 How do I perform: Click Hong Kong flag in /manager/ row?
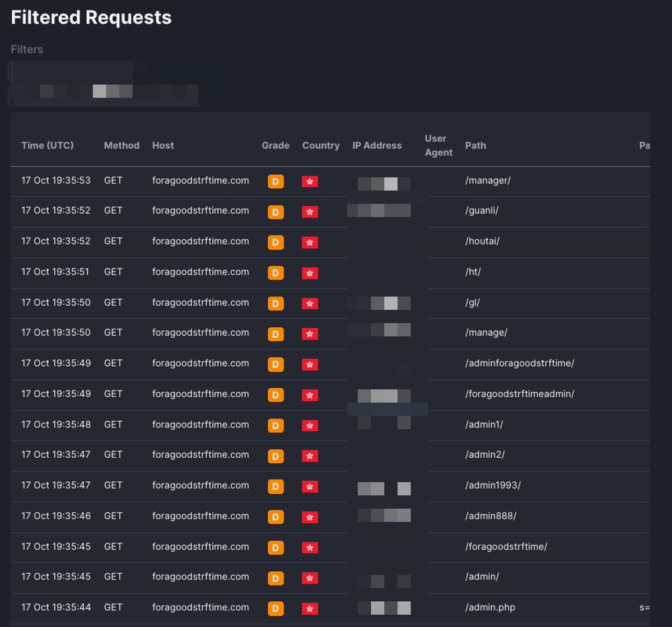coord(310,182)
